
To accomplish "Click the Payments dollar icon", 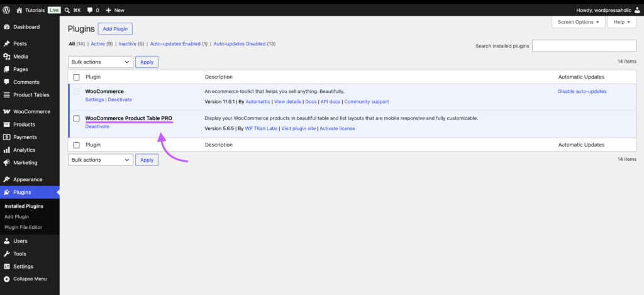I will tap(6, 137).
